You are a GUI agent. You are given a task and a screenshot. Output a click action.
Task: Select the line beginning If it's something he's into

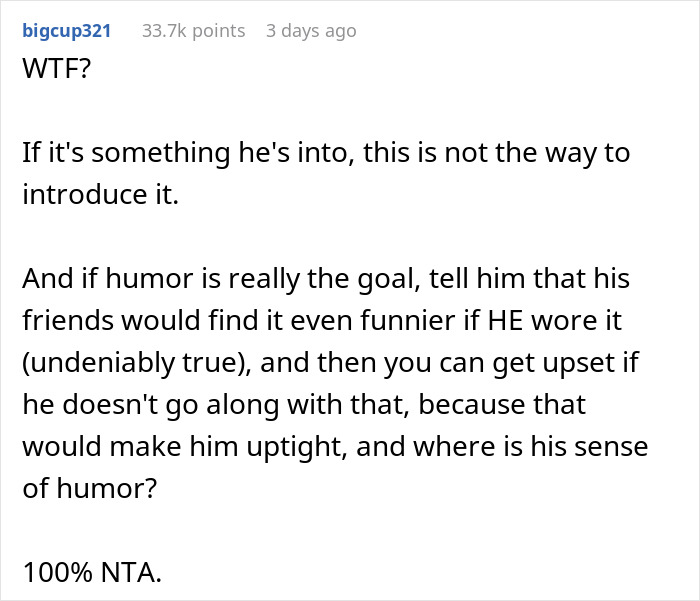pos(326,153)
